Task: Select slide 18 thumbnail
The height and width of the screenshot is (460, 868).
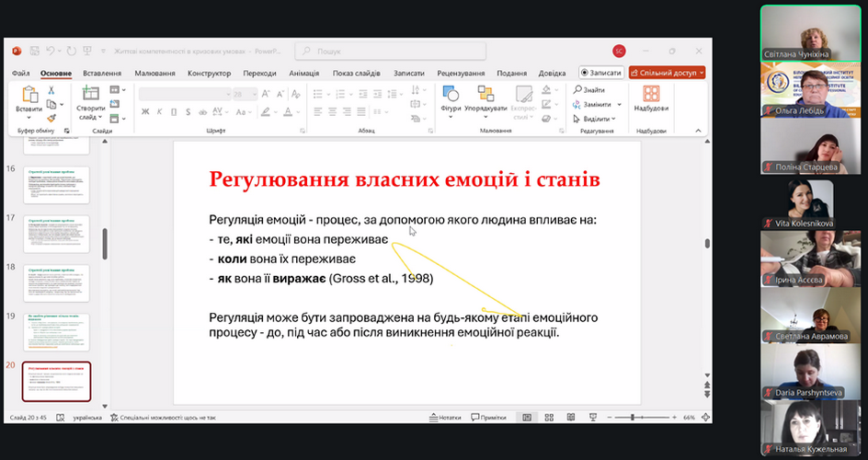Action: [x=56, y=282]
